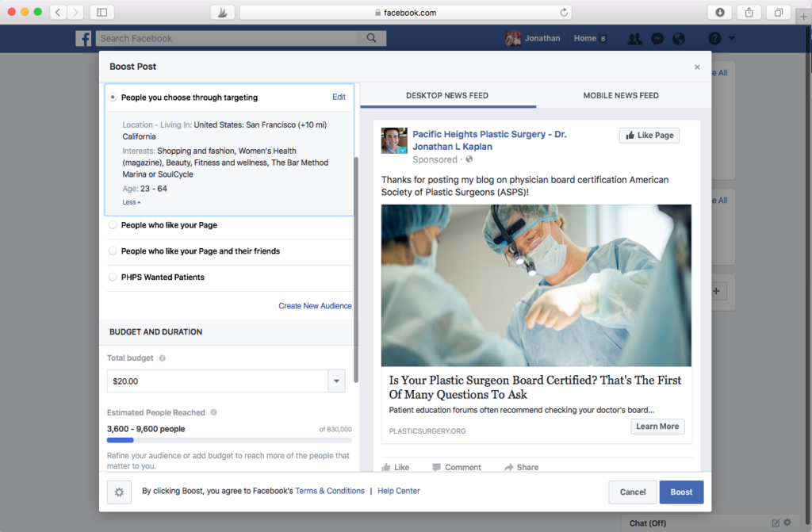Click the Safari address bar showing facebook.com
The width and height of the screenshot is (812, 532).
coord(405,13)
